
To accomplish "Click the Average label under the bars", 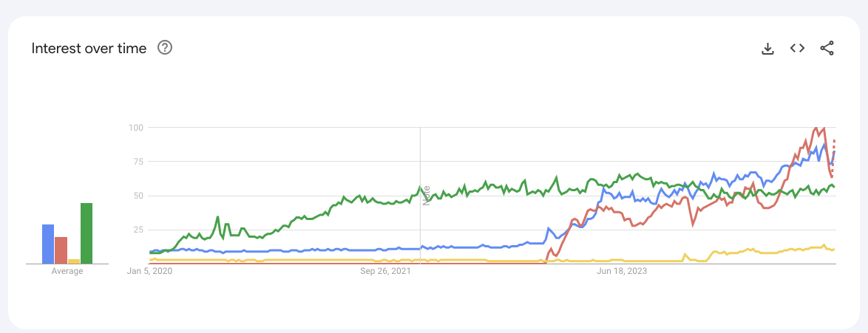I will pyautogui.click(x=67, y=272).
